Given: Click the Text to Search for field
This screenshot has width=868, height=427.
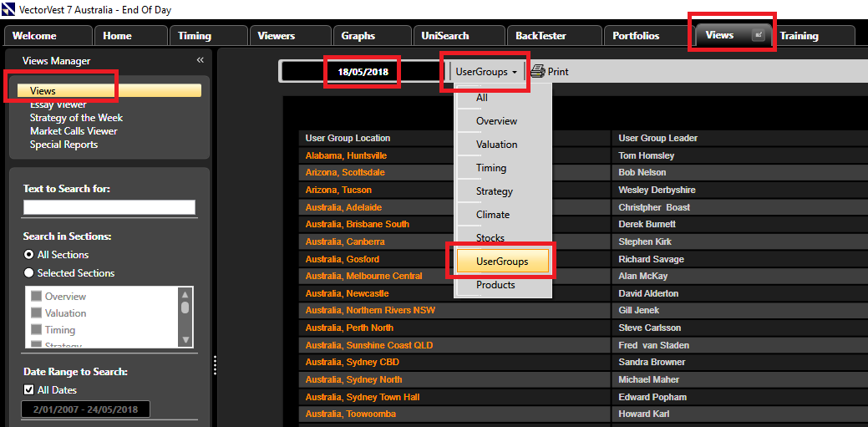Looking at the screenshot, I should pyautogui.click(x=109, y=207).
